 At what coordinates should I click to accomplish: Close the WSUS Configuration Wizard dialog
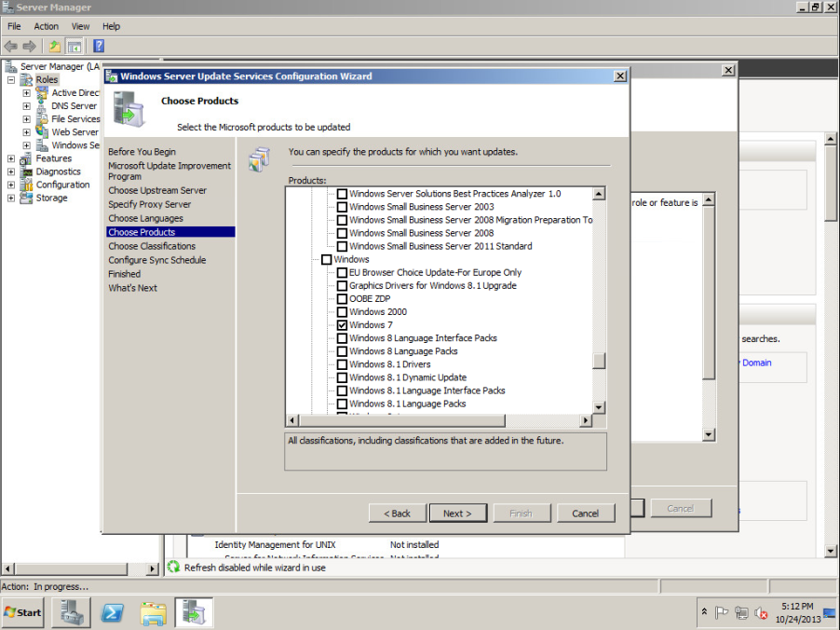[620, 76]
